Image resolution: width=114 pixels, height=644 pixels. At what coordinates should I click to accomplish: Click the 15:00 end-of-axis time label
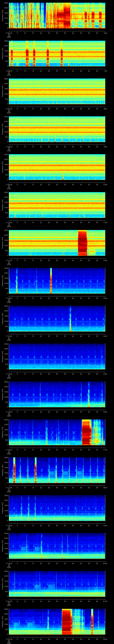pos(105,374)
